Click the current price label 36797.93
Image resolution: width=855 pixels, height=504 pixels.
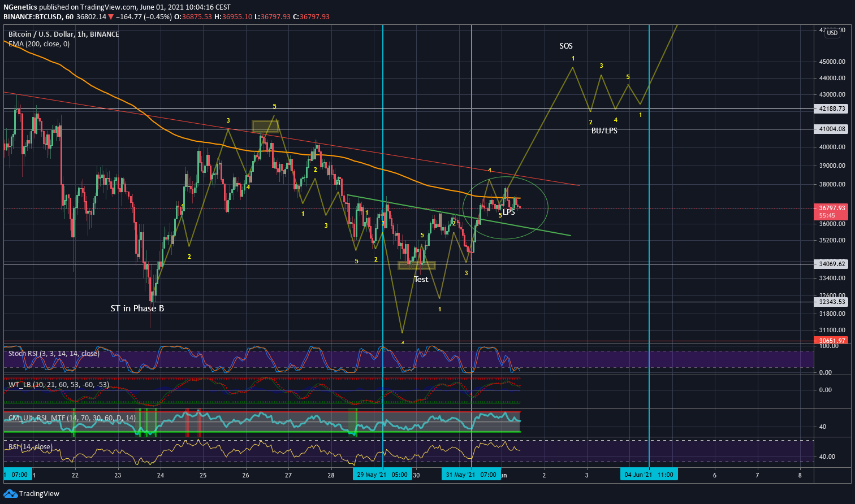(832, 208)
